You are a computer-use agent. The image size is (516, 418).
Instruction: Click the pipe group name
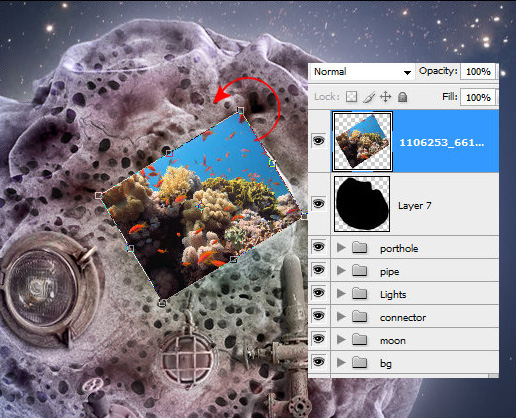(x=389, y=272)
